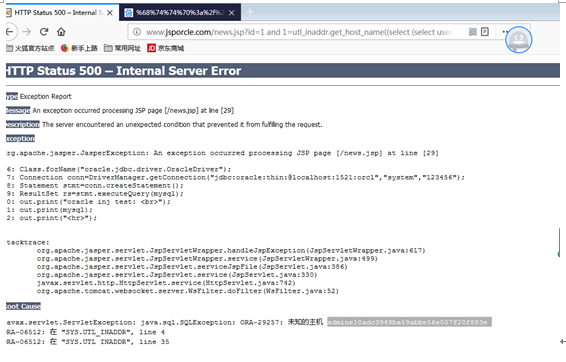Reload the current page
This screenshot has height=362, width=566.
pyautogui.click(x=44, y=32)
